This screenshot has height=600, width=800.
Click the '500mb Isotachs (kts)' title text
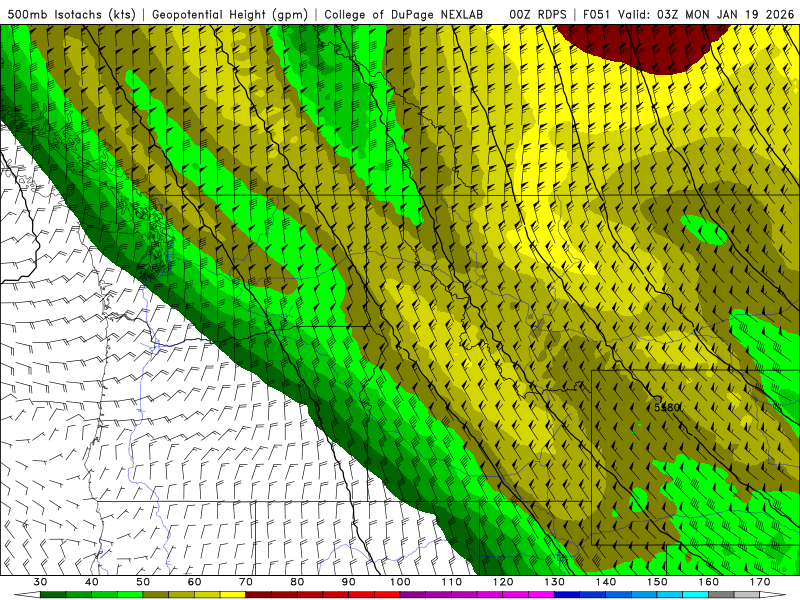coord(71,14)
